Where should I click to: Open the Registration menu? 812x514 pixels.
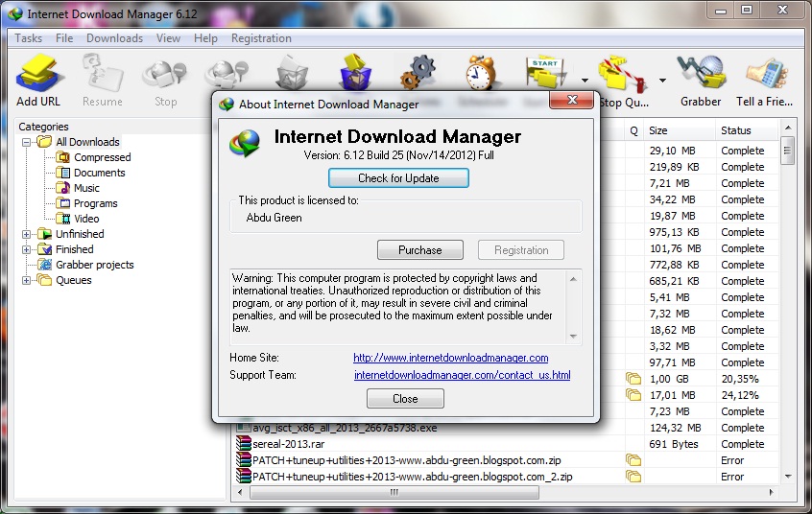[x=261, y=38]
